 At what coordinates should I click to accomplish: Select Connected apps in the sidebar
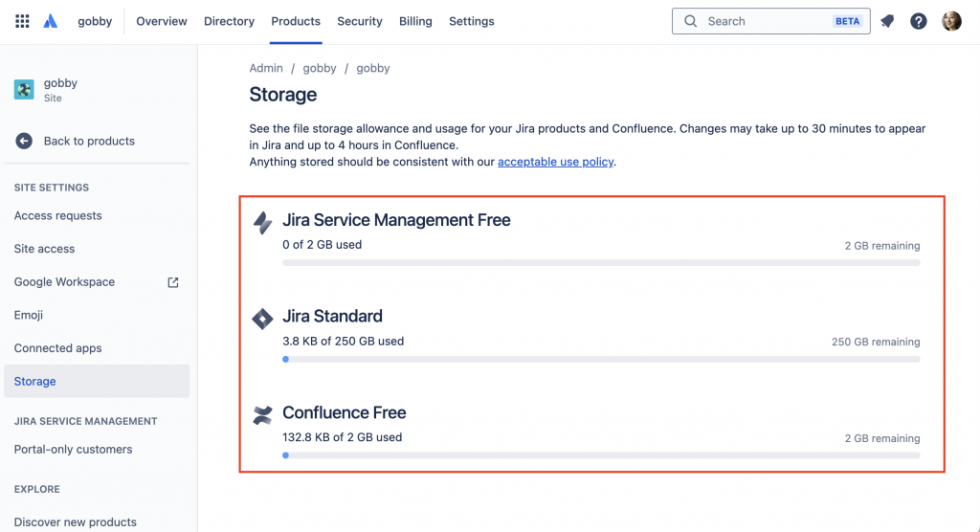[58, 348]
